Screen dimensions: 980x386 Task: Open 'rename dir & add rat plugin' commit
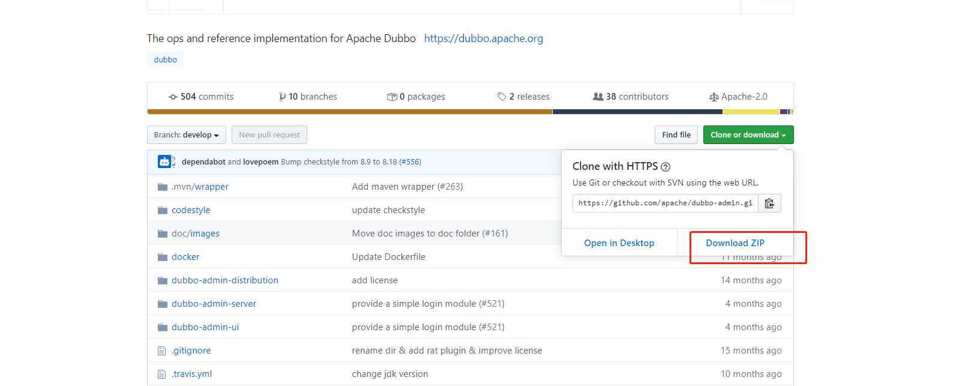447,351
